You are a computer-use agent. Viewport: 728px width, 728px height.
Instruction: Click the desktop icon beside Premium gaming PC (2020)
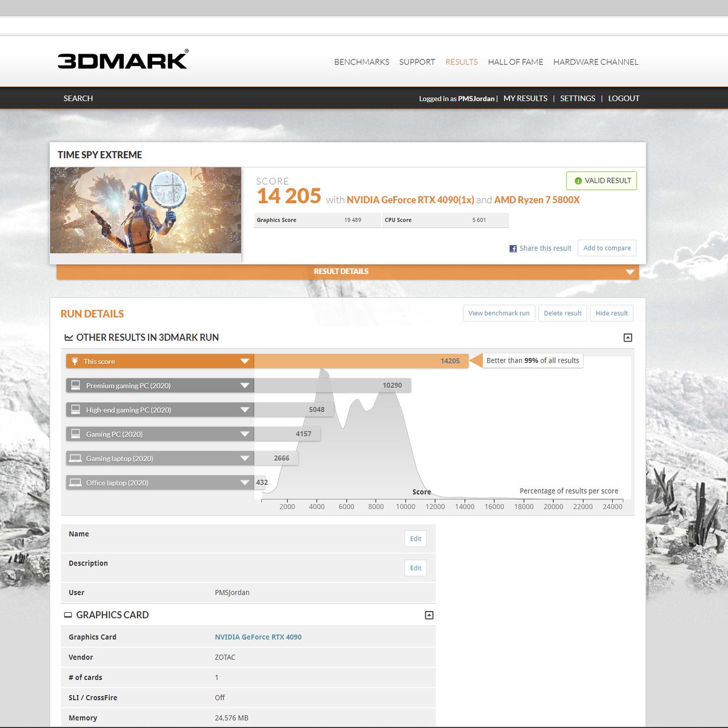pyautogui.click(x=76, y=385)
